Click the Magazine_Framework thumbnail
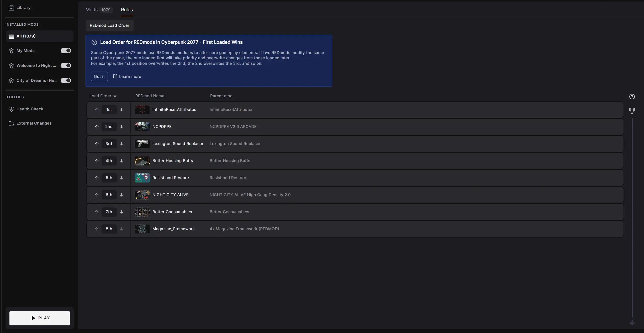 tap(142, 229)
